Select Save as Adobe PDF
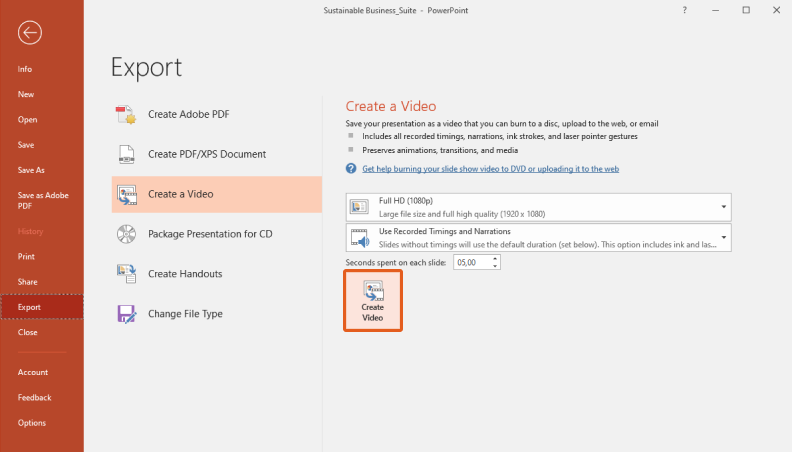792x452 pixels. click(x=42, y=200)
